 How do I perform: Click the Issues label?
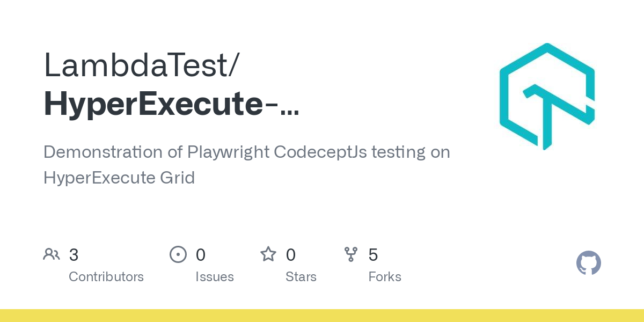tap(215, 277)
